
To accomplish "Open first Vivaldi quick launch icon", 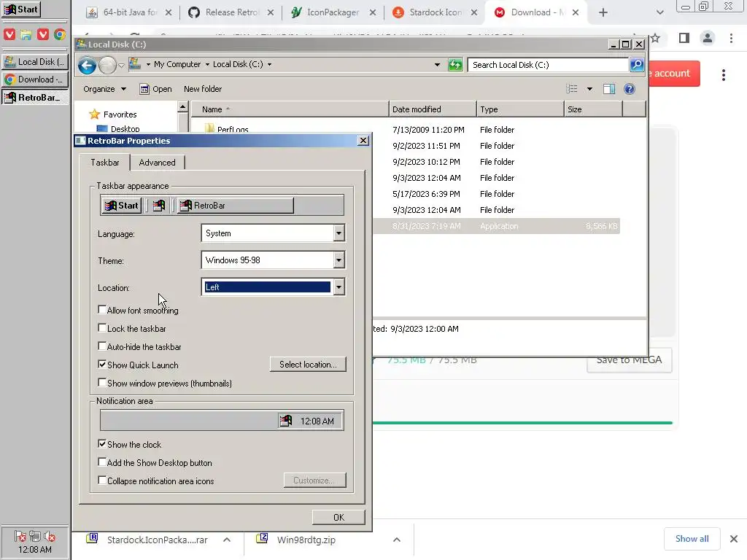I will pos(9,34).
